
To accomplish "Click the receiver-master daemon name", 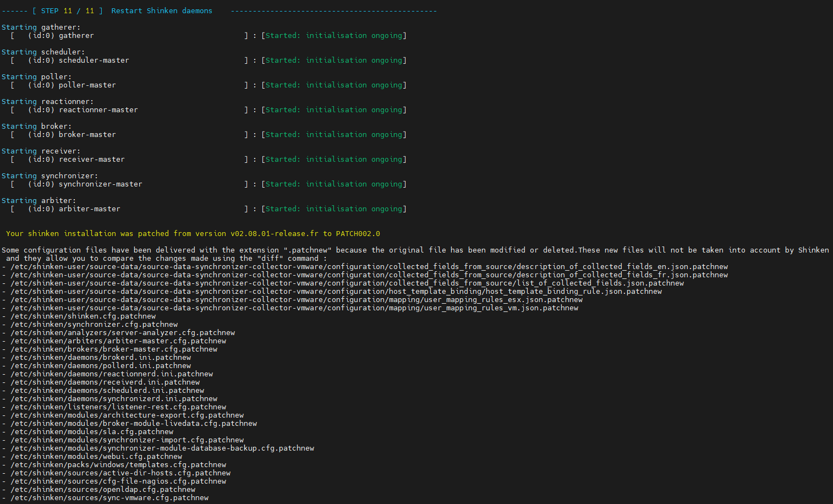I will point(91,160).
